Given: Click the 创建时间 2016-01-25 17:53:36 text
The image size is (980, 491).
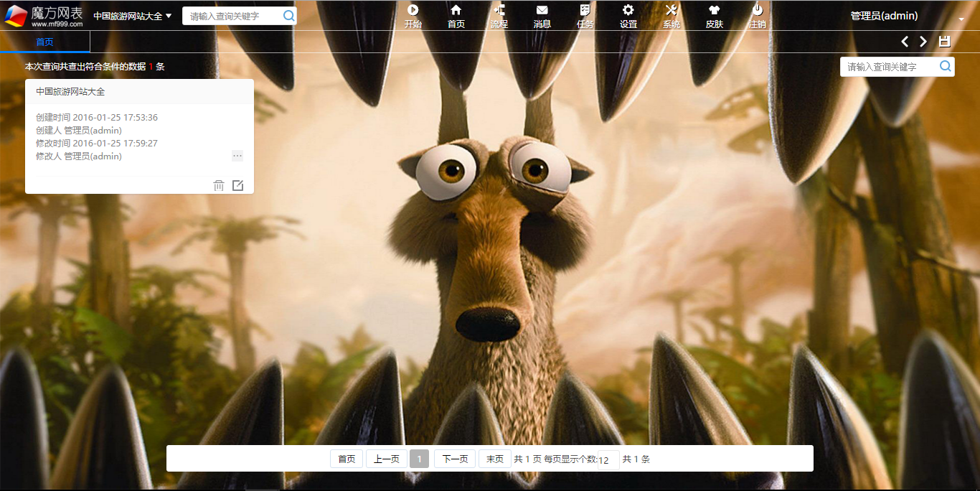Looking at the screenshot, I should point(97,118).
